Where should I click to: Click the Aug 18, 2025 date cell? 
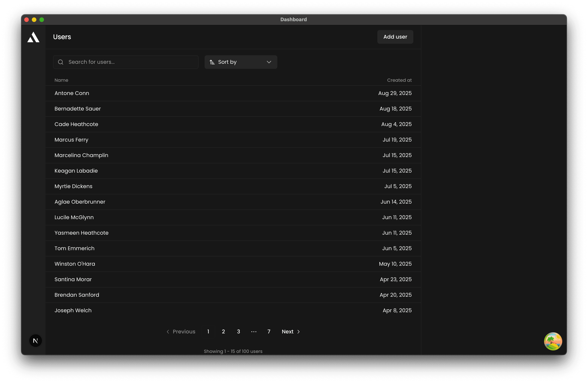[x=396, y=109]
